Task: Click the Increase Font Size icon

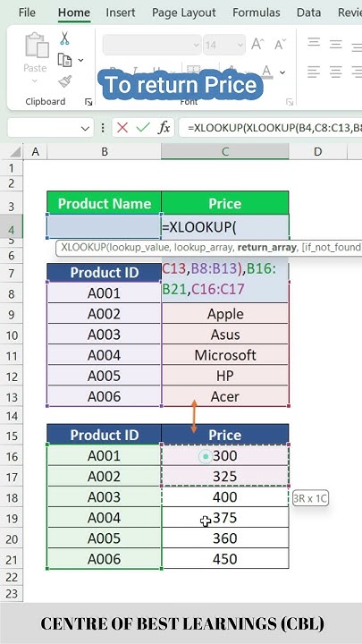Action: pyautogui.click(x=257, y=45)
